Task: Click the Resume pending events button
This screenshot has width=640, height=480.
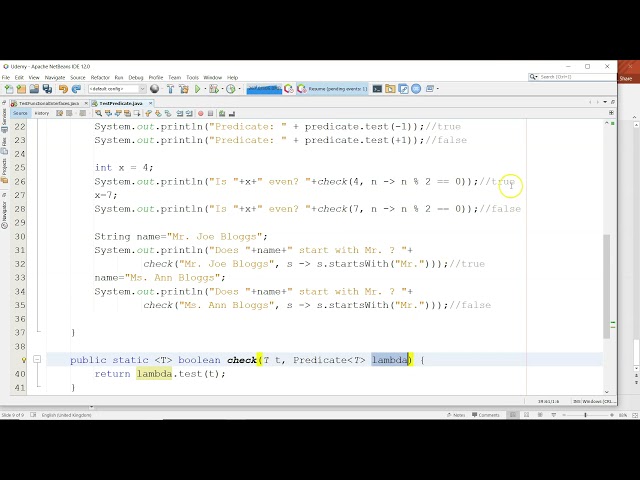Action: pos(333,89)
